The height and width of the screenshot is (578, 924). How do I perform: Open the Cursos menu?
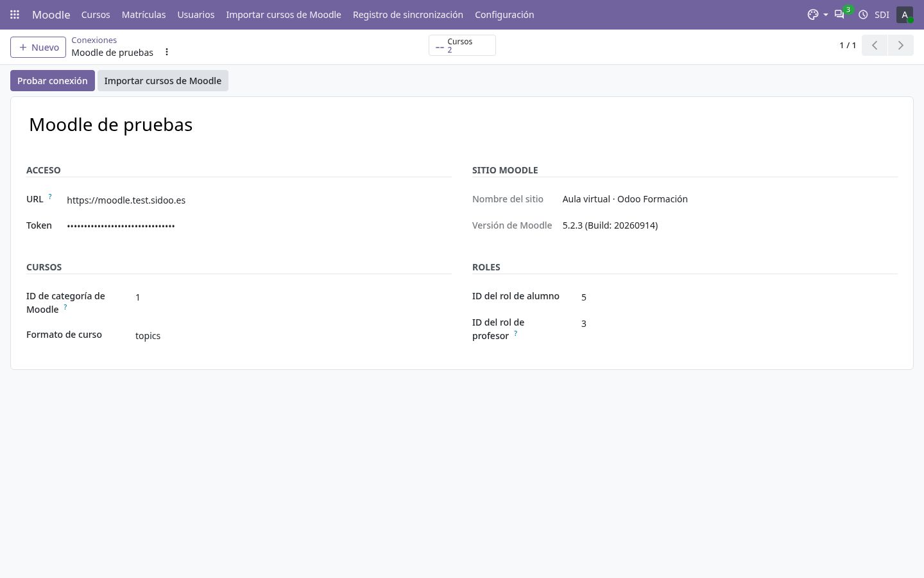96,14
